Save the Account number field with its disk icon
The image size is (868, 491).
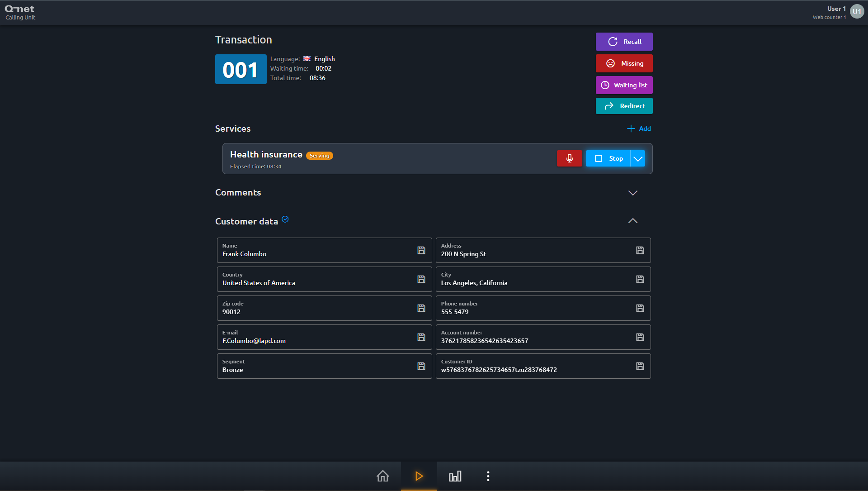coord(640,337)
